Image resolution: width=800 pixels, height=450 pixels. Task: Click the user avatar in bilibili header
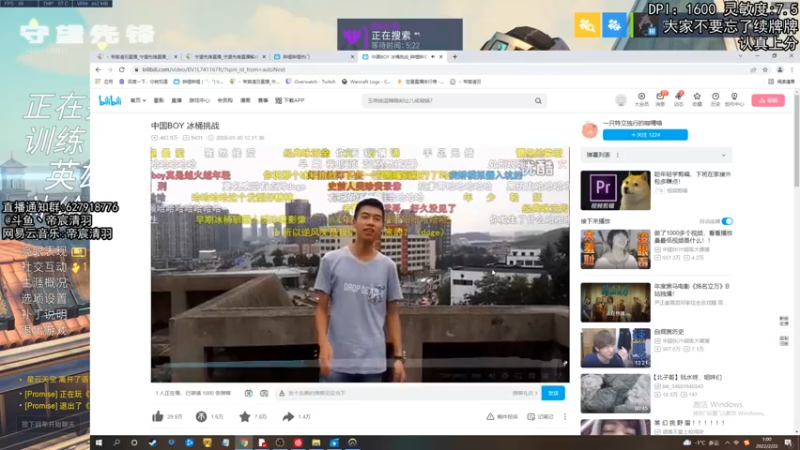(621, 100)
